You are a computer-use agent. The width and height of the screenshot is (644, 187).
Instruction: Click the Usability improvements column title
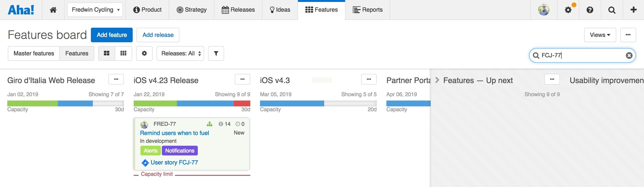click(607, 80)
